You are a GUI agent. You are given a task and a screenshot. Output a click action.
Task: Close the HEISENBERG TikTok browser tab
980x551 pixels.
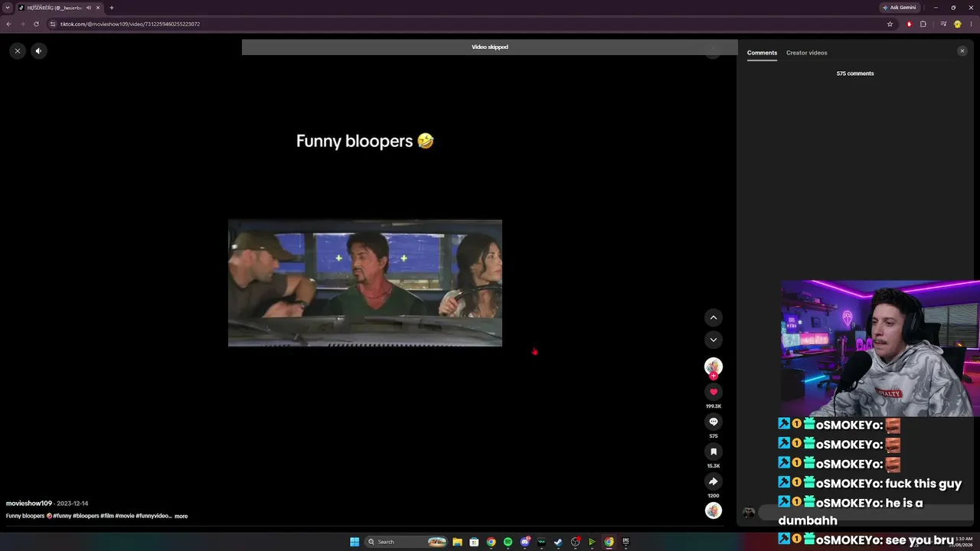[98, 8]
